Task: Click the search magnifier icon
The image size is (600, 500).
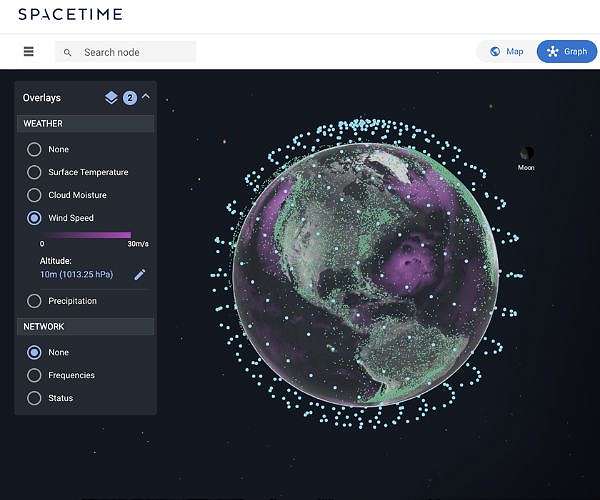Action: tap(68, 52)
